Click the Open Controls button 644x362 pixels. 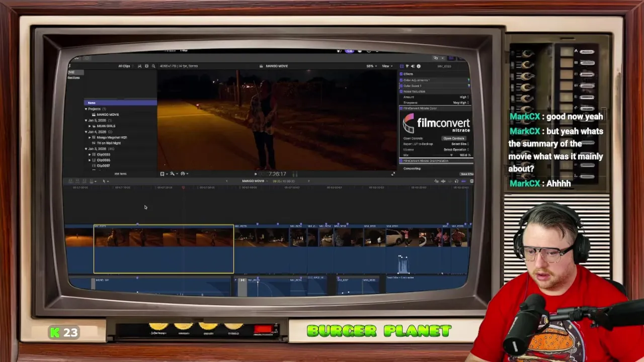453,138
